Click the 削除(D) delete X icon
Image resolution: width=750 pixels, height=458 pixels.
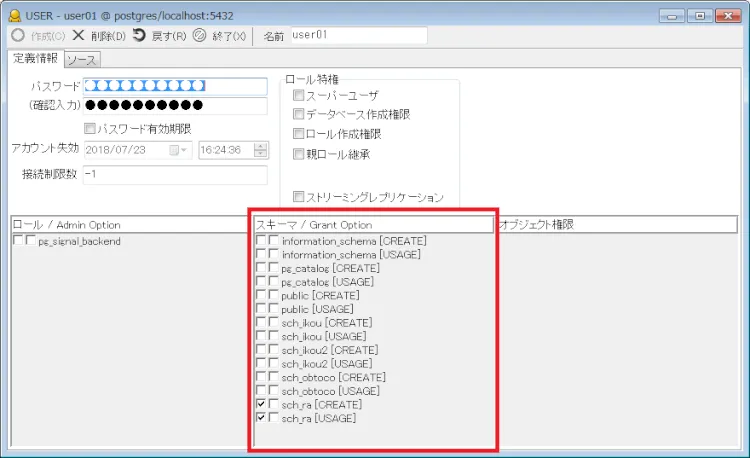coord(78,35)
